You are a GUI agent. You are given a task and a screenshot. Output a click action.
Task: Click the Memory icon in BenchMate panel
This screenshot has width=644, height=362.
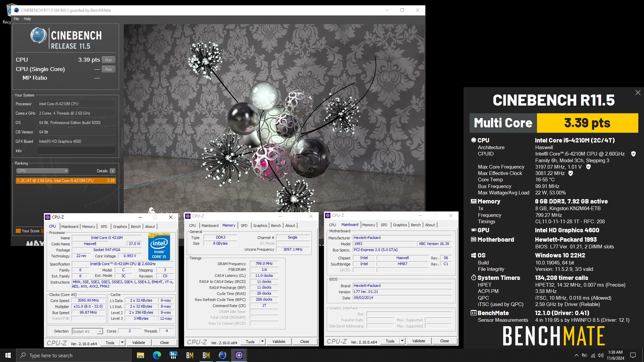click(474, 201)
